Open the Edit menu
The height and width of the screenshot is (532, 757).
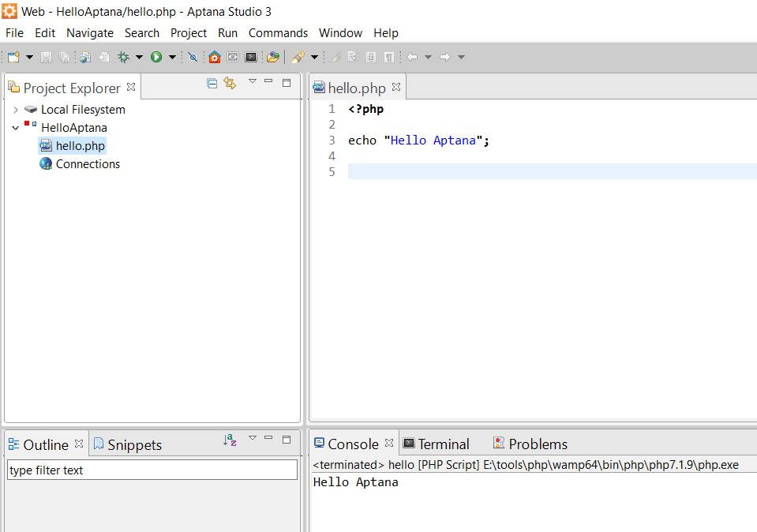45,33
